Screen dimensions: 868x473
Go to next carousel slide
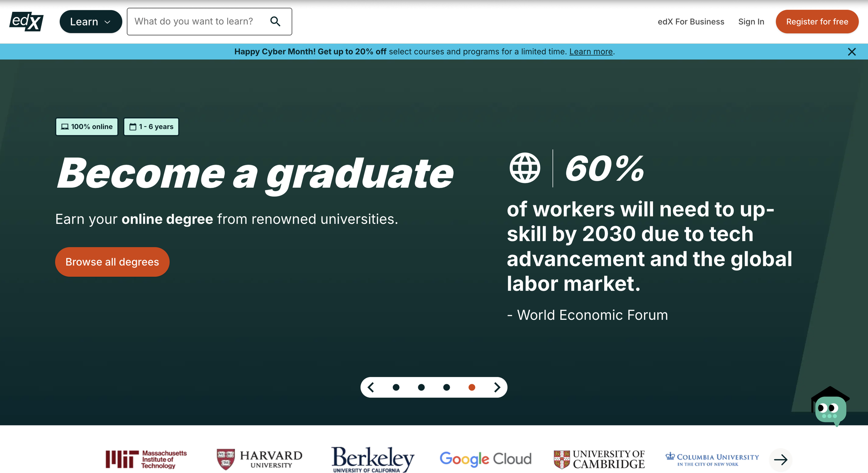click(x=497, y=387)
